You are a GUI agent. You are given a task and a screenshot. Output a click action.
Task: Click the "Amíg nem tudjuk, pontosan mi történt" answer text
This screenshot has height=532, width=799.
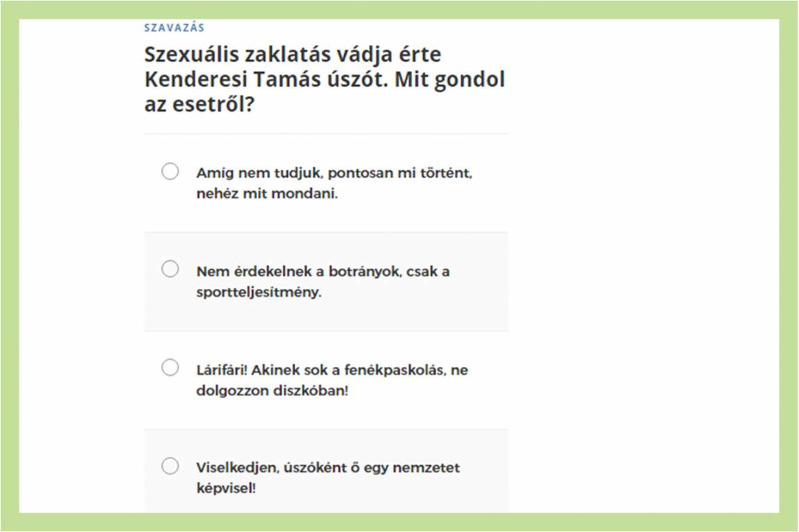pos(334,173)
